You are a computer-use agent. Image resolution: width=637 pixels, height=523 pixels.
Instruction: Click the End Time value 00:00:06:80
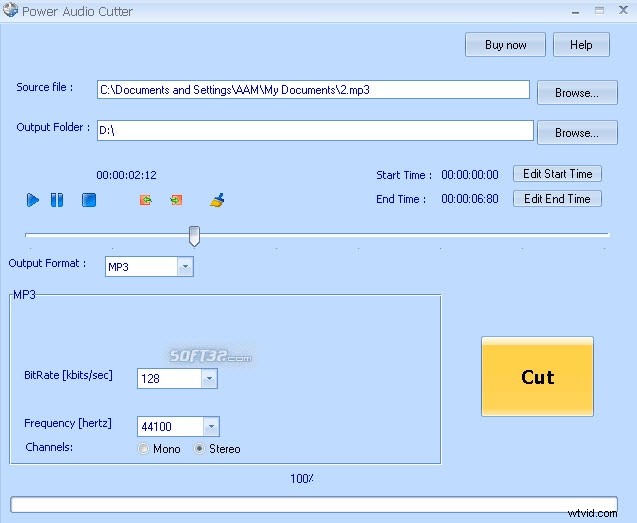coord(470,199)
